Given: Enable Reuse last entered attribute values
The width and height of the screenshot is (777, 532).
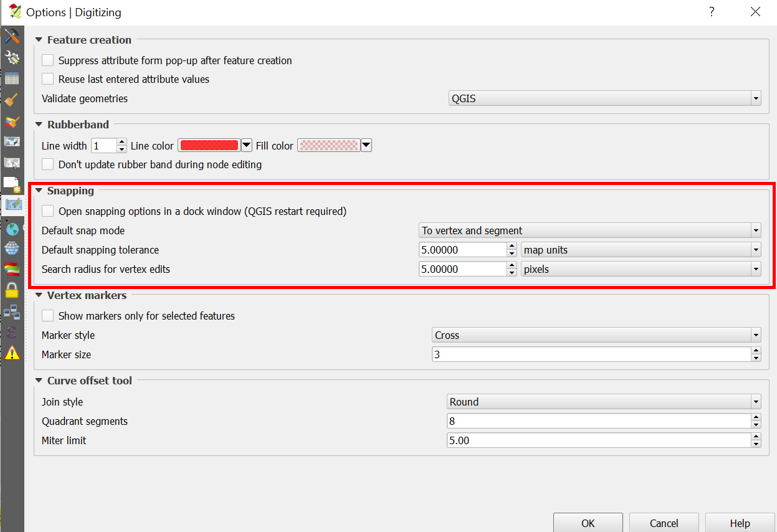Looking at the screenshot, I should [x=47, y=79].
